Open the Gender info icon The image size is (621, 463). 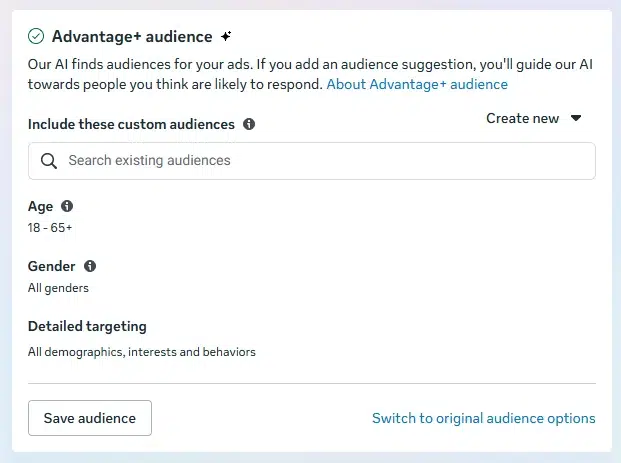[x=90, y=266]
